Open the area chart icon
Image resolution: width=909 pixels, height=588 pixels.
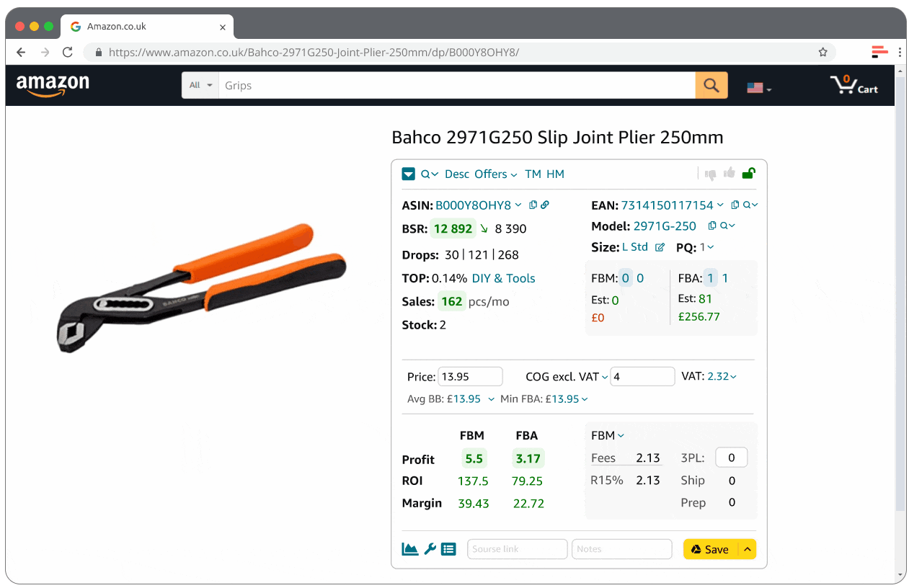tap(410, 549)
